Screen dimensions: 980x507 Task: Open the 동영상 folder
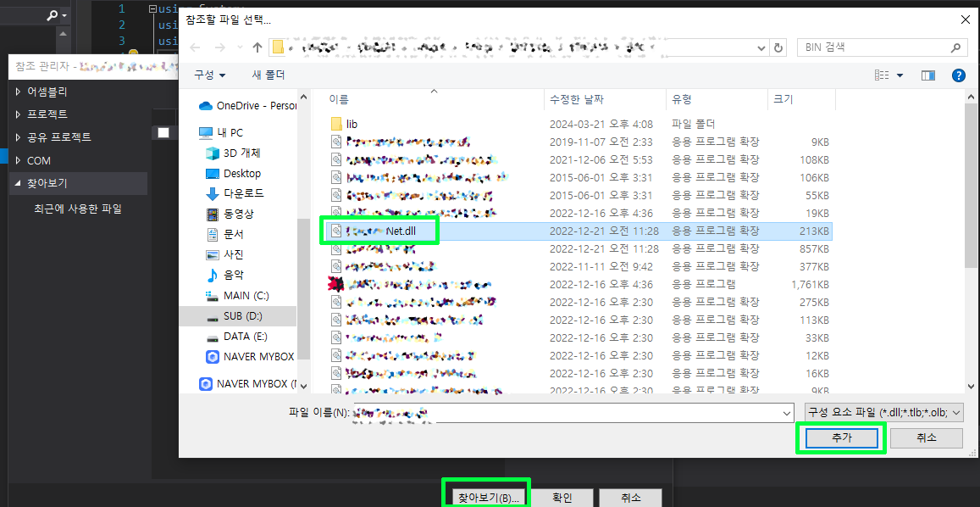tap(230, 214)
